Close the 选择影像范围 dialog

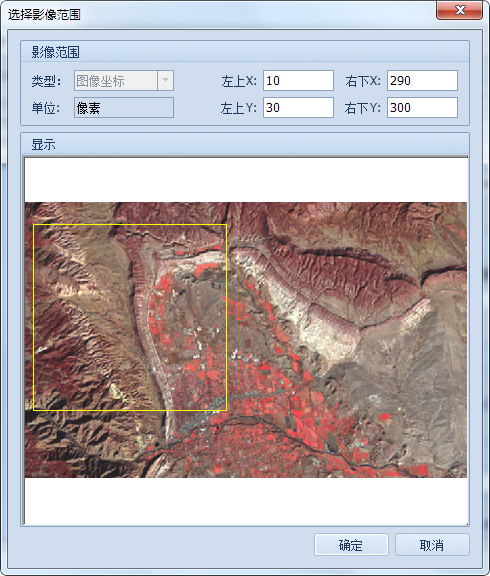(x=460, y=10)
